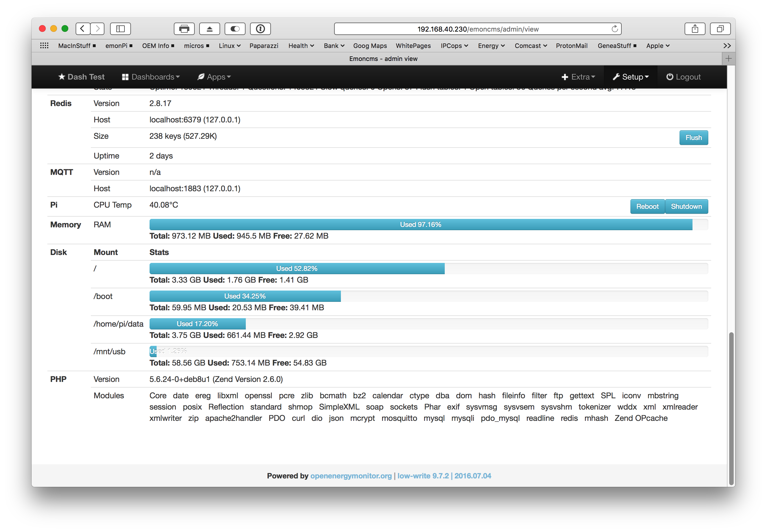Open the GeneaStuff bookmarks folder
767x532 pixels.
pyautogui.click(x=617, y=46)
